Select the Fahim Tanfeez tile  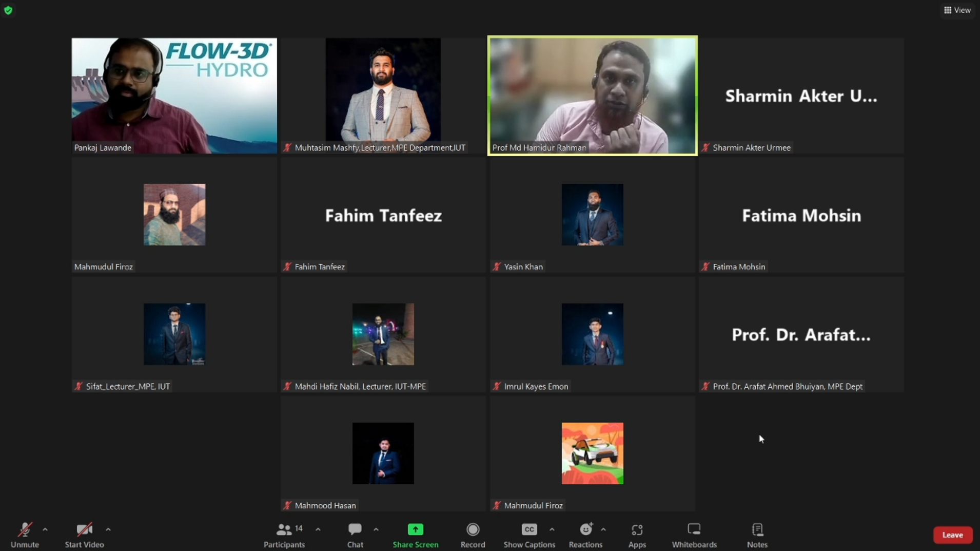coord(383,215)
